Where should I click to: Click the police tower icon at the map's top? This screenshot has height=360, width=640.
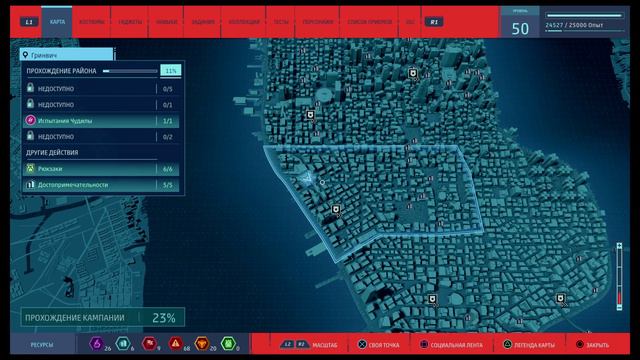413,73
